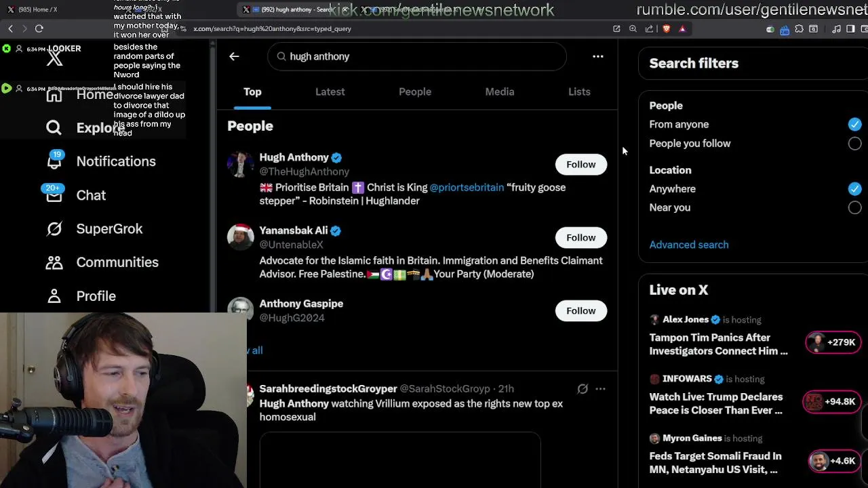The image size is (868, 488).
Task: Open @TheHughAnthony handle
Action: point(304,171)
